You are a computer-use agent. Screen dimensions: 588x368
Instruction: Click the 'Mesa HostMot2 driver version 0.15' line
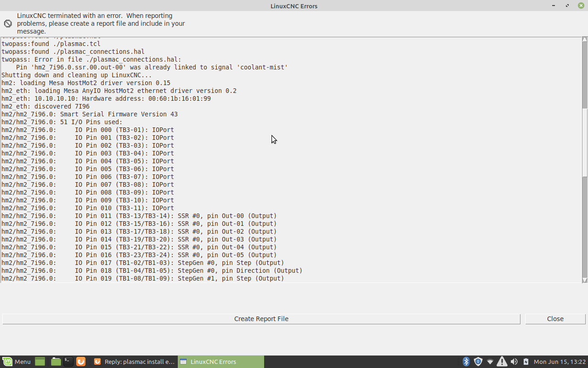tap(86, 83)
